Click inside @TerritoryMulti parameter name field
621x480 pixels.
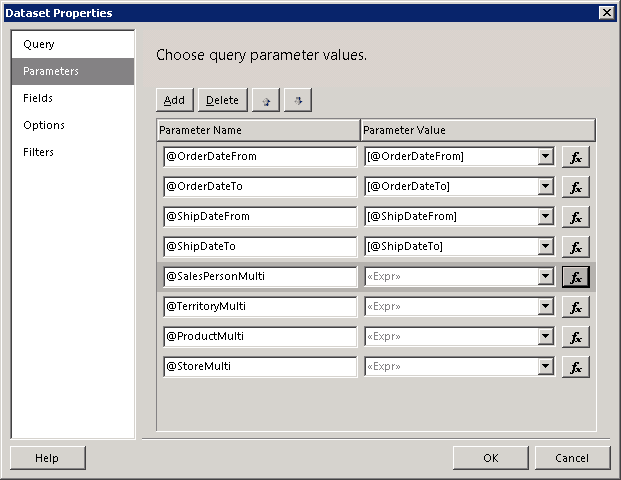click(259, 307)
